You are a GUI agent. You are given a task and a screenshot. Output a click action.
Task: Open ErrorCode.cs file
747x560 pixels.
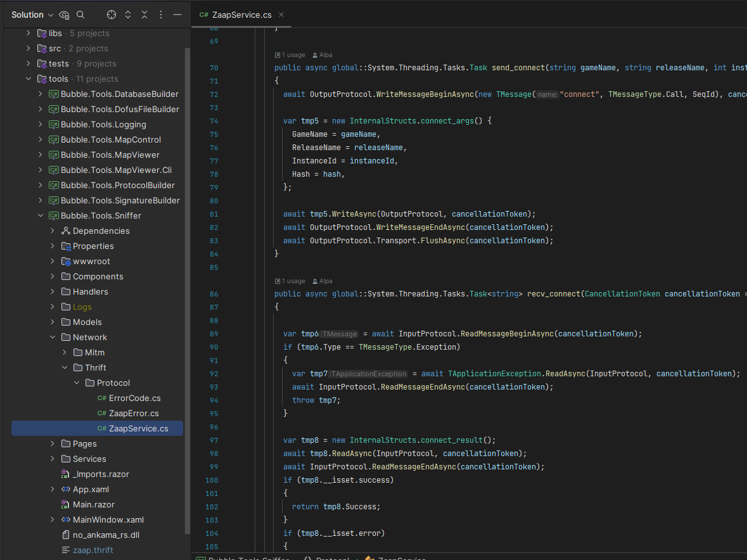[x=135, y=398]
